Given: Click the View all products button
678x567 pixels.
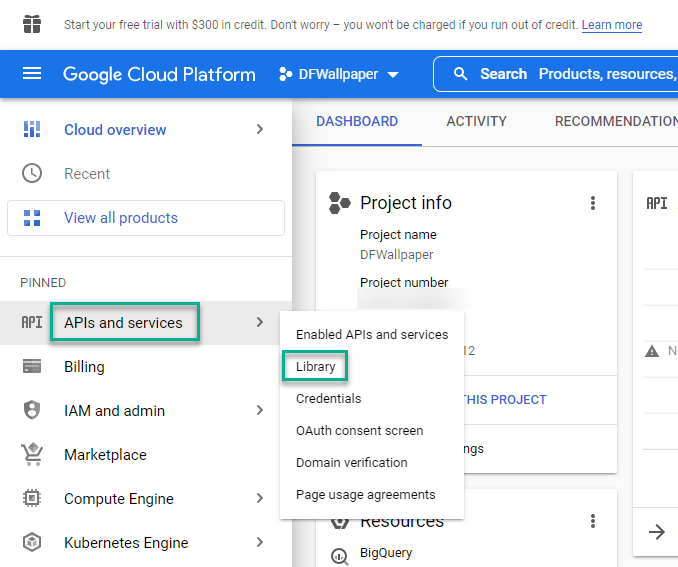Looking at the screenshot, I should (146, 218).
